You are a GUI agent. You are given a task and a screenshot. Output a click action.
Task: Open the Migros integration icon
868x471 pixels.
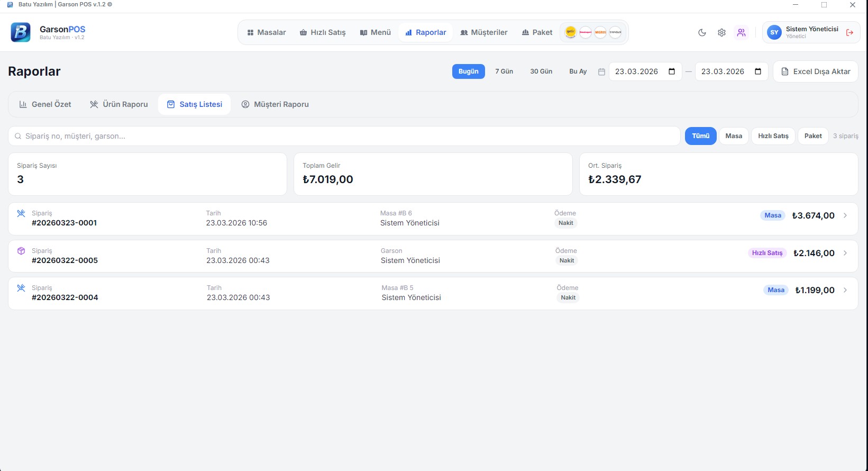click(x=600, y=32)
